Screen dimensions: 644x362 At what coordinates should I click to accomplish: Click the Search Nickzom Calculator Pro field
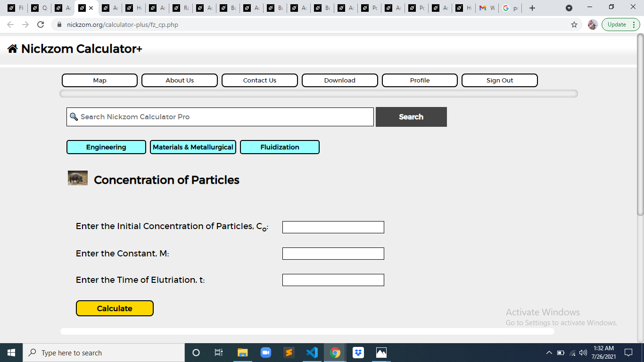[x=220, y=117]
